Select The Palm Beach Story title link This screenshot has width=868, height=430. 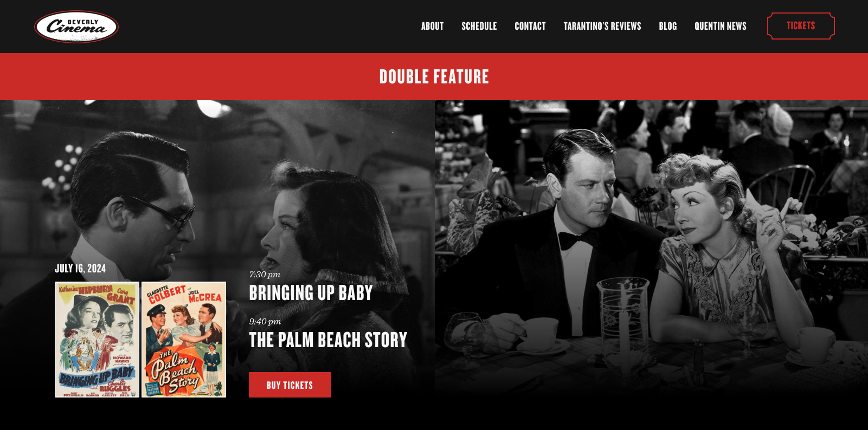click(328, 340)
